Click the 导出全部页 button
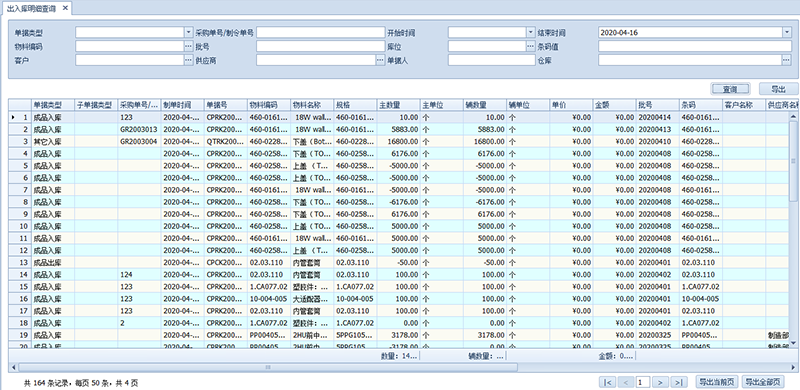The width and height of the screenshot is (800, 390). pyautogui.click(x=763, y=382)
